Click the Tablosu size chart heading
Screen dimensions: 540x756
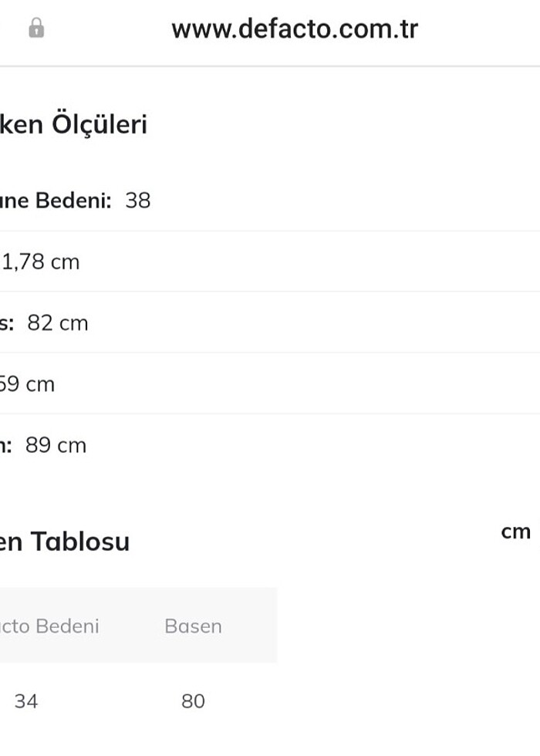[65, 542]
